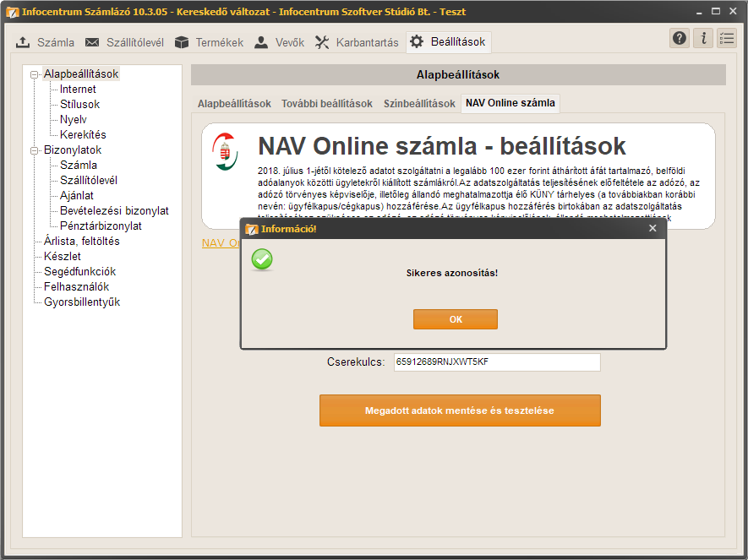Screen dimensions: 748x560
Task: Open the NAV Online link
Action: tap(221, 243)
